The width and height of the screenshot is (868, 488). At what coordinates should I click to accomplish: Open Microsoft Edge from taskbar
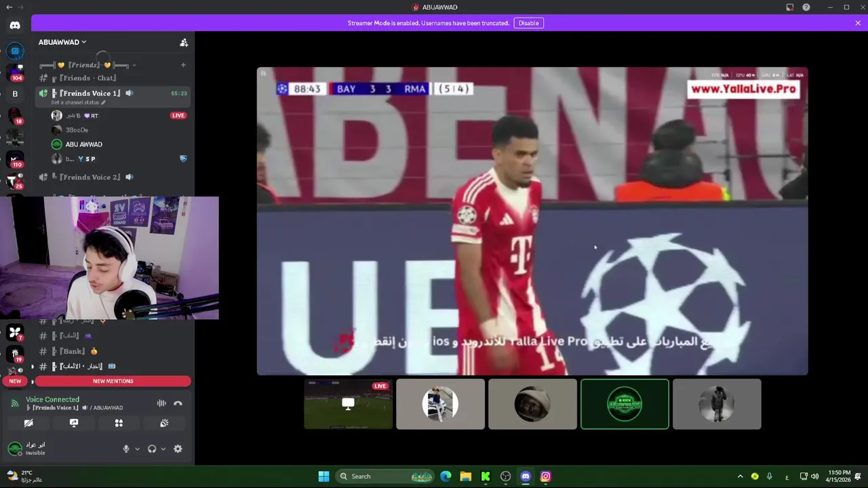(x=446, y=476)
